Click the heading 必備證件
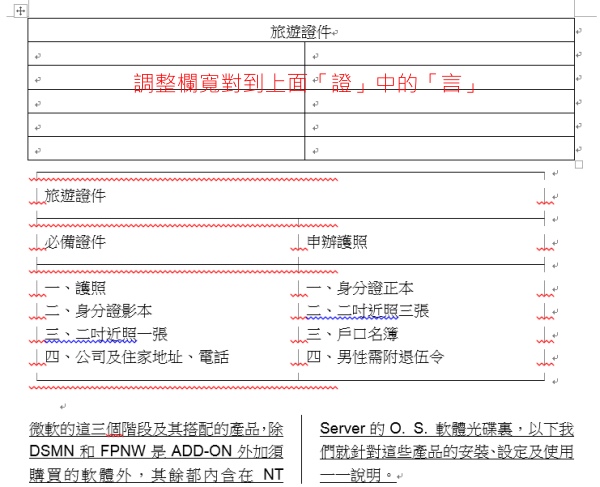Screen dimensions: 600x487 click(75, 242)
